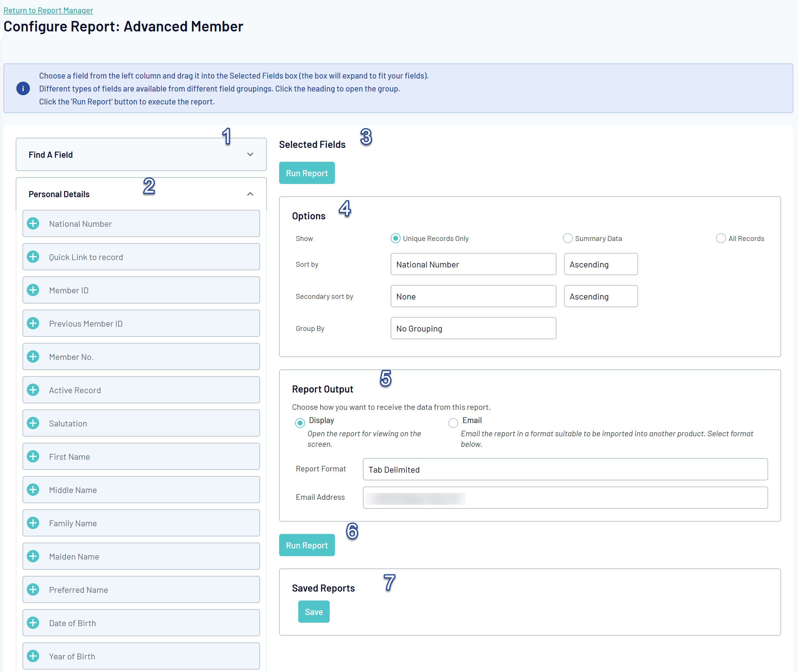Open the Sort by National Number dropdown
798x672 pixels.
473,264
